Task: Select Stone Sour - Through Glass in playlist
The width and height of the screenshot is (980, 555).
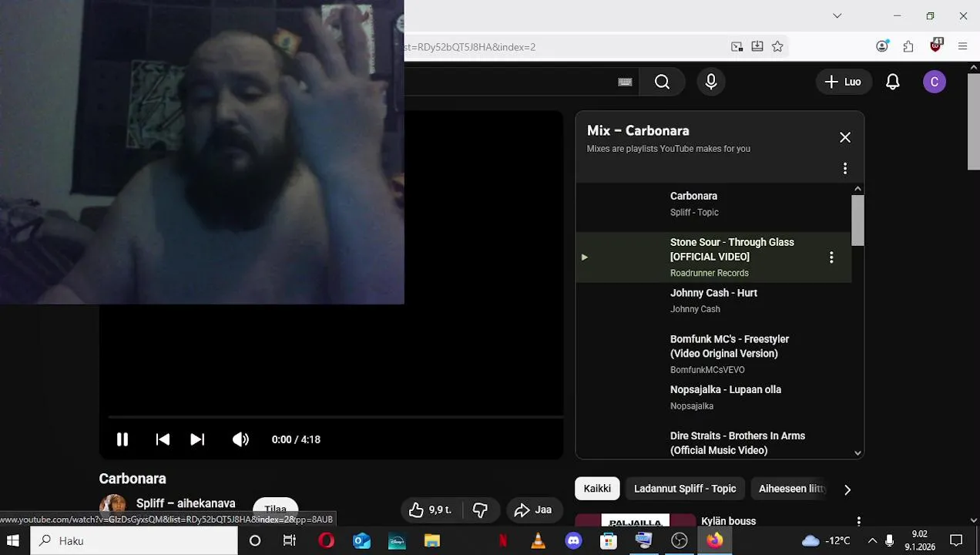Action: [x=713, y=257]
